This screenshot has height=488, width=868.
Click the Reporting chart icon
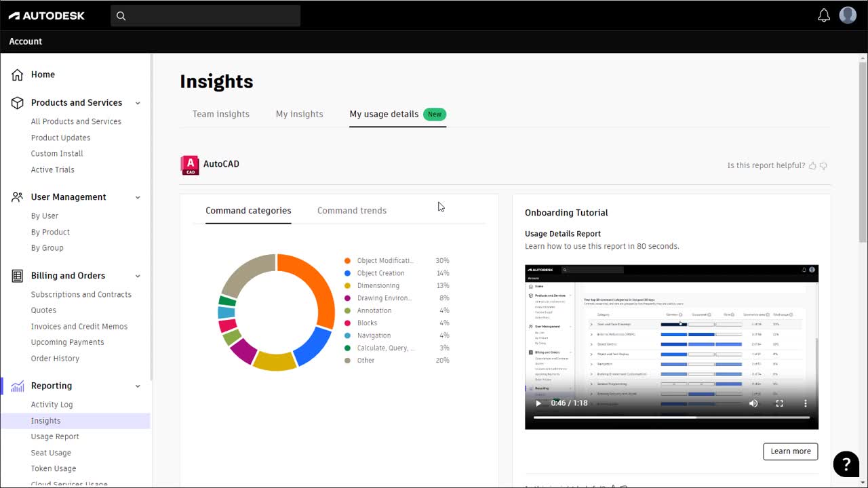[x=18, y=386]
